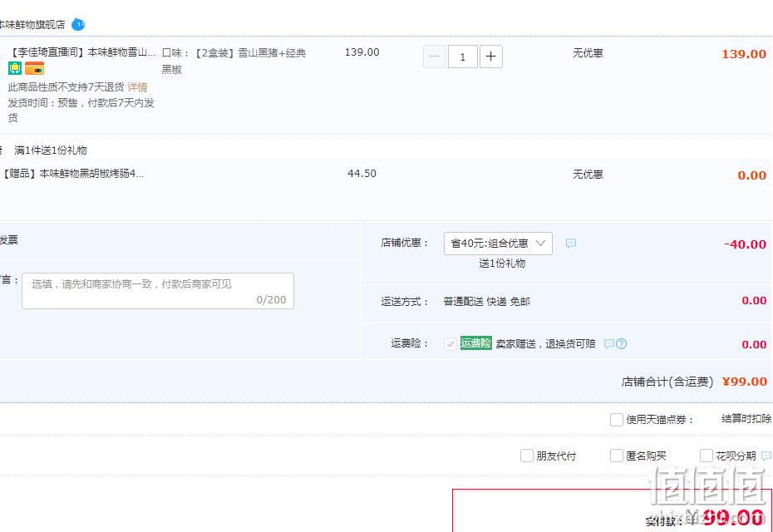Enable 花呗分期 installment checkbox
Image resolution: width=773 pixels, height=532 pixels.
click(x=706, y=456)
